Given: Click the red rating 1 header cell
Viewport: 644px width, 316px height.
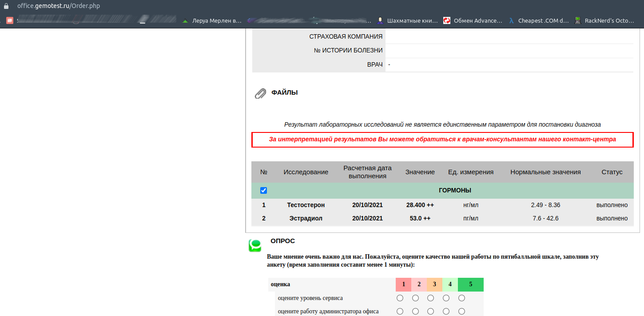Looking at the screenshot, I should click(x=403, y=284).
